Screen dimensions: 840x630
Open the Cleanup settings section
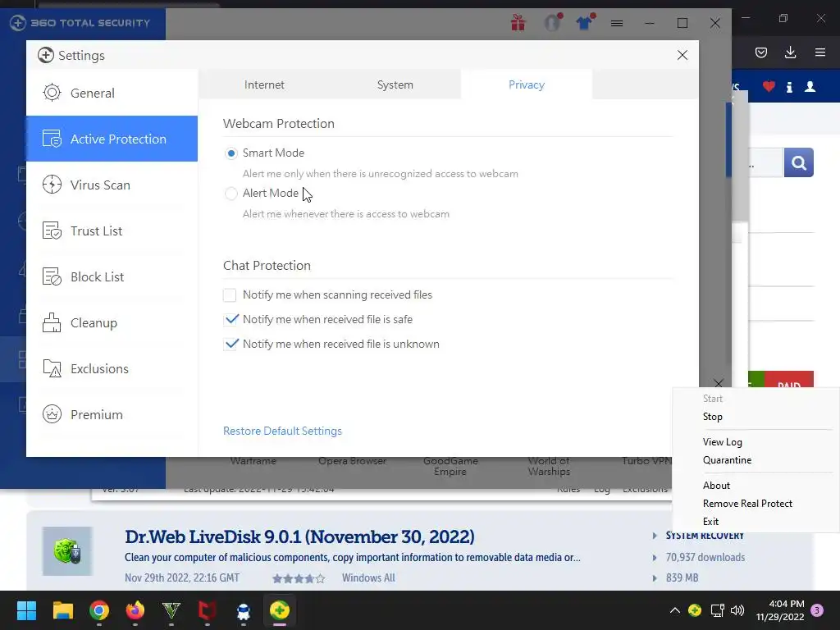(112, 323)
